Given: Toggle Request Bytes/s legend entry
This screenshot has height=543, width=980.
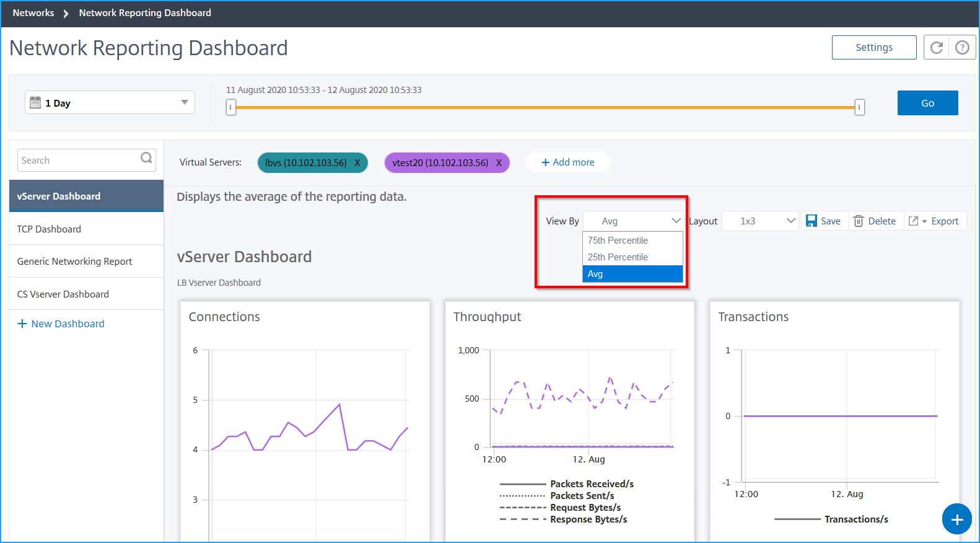Looking at the screenshot, I should point(560,508).
